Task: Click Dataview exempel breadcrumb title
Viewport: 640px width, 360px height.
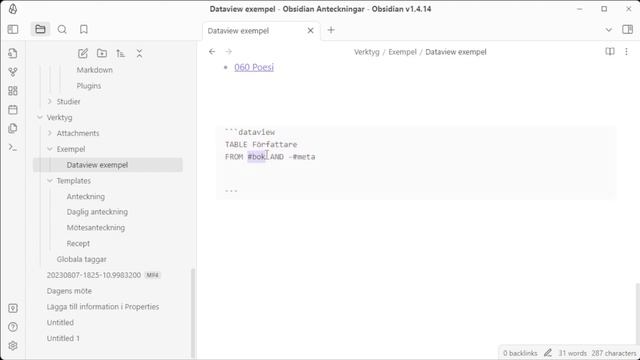Action: click(456, 52)
